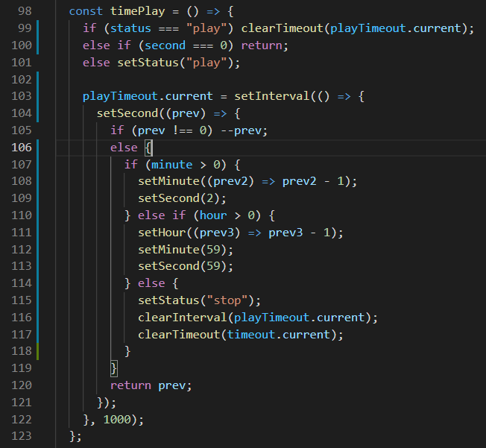Click the return keyword on line 100
The image size is (486, 448).
[262, 45]
